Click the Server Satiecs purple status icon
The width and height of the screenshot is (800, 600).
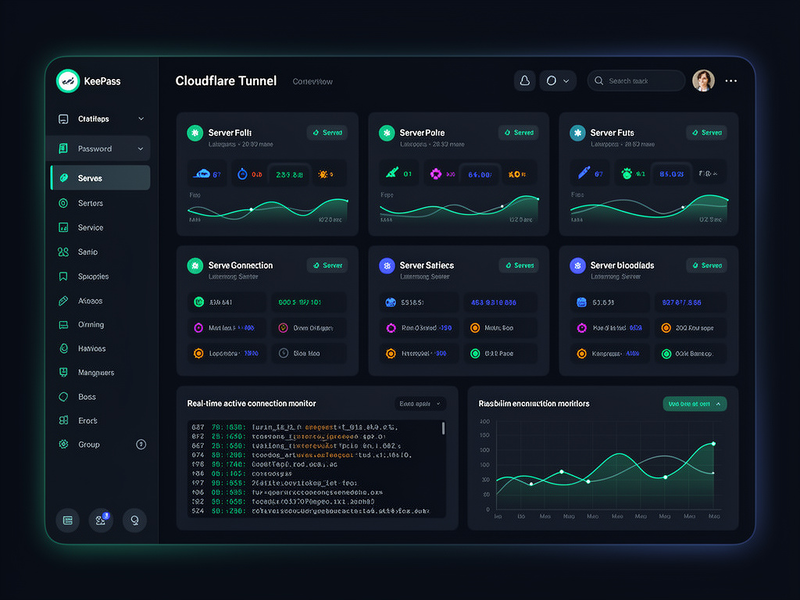point(387,266)
